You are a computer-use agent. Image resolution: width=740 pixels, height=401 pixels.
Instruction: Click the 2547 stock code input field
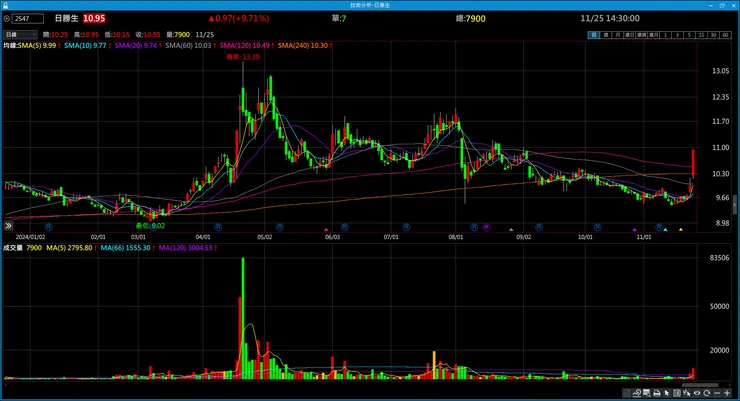click(28, 18)
